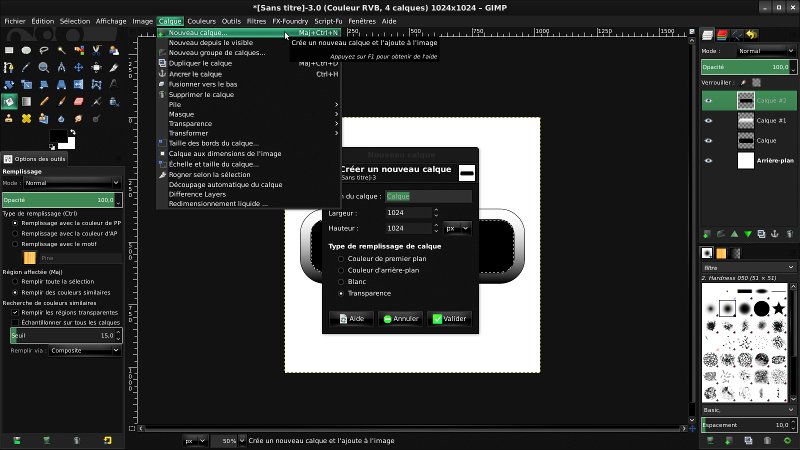This screenshot has height=450, width=800.
Task: Select the Foreground Select tool
Action: click(x=114, y=50)
